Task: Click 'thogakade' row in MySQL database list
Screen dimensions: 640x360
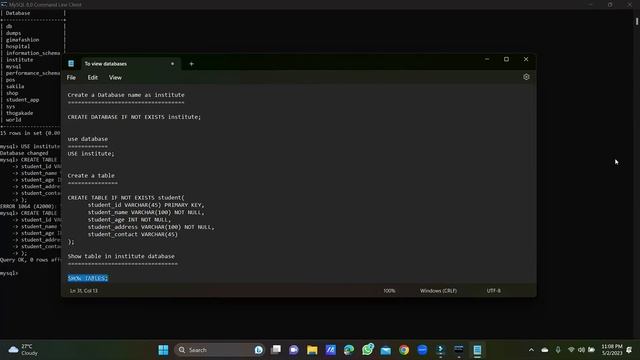Action: click(x=20, y=113)
